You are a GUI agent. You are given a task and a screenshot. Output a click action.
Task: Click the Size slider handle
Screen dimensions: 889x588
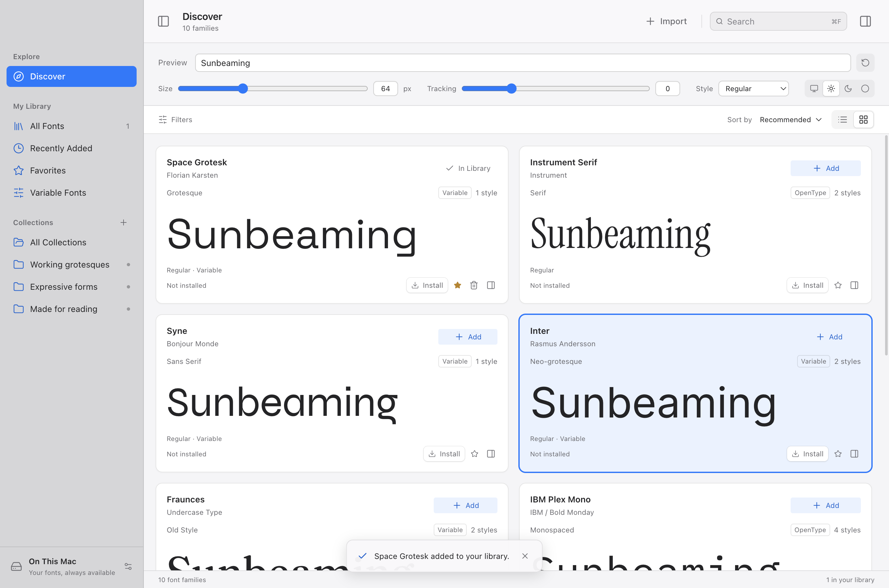[x=243, y=89]
